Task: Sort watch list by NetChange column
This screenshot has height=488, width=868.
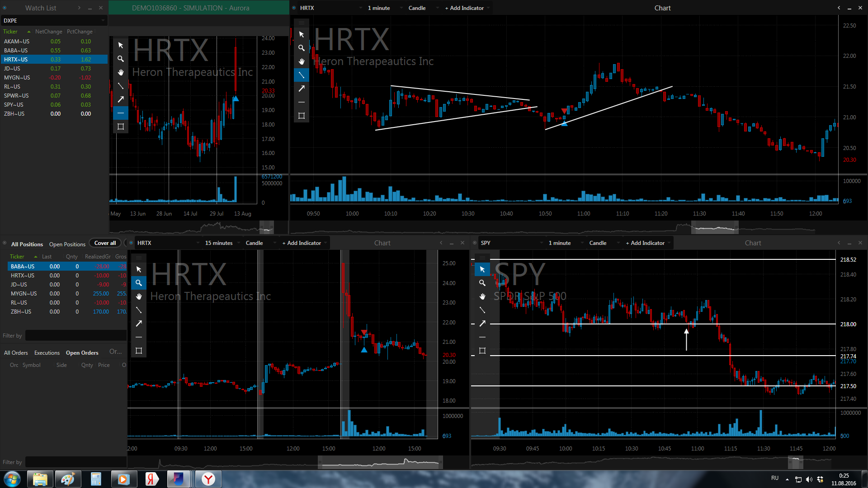Action: tap(49, 32)
